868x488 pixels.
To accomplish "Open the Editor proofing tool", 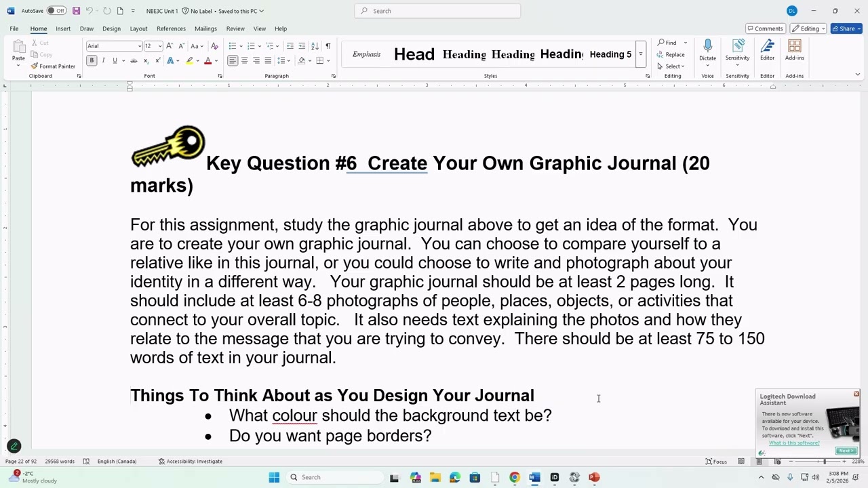I will [767, 50].
